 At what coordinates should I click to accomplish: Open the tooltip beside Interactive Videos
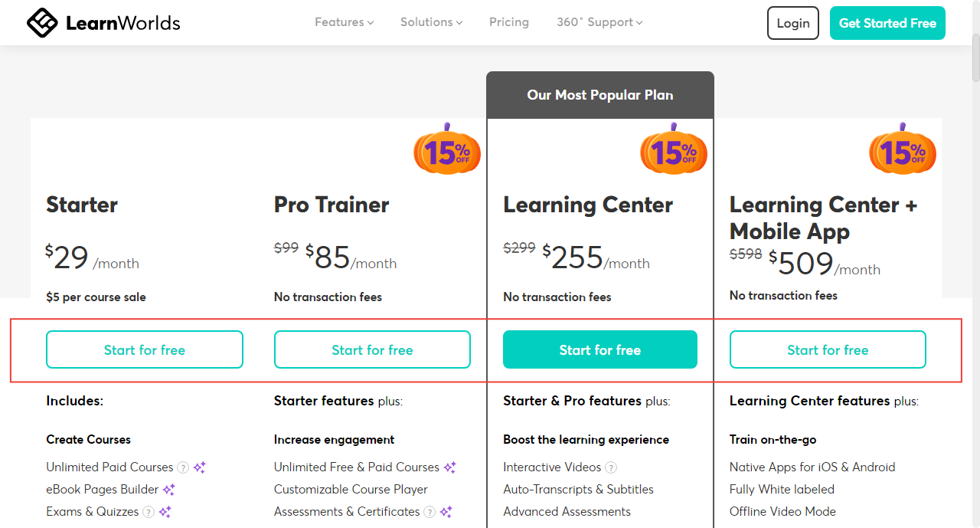click(611, 467)
